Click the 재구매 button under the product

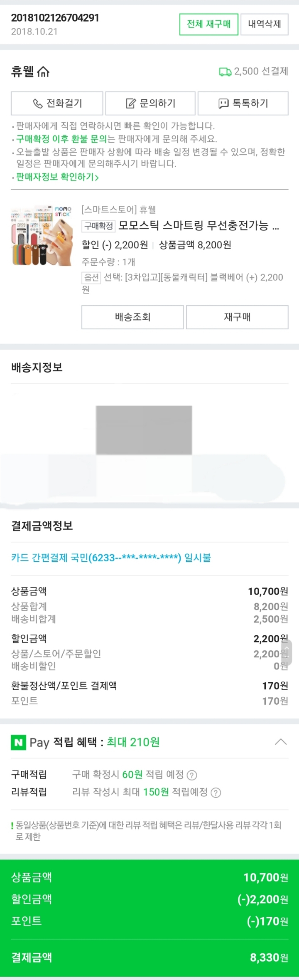(237, 317)
